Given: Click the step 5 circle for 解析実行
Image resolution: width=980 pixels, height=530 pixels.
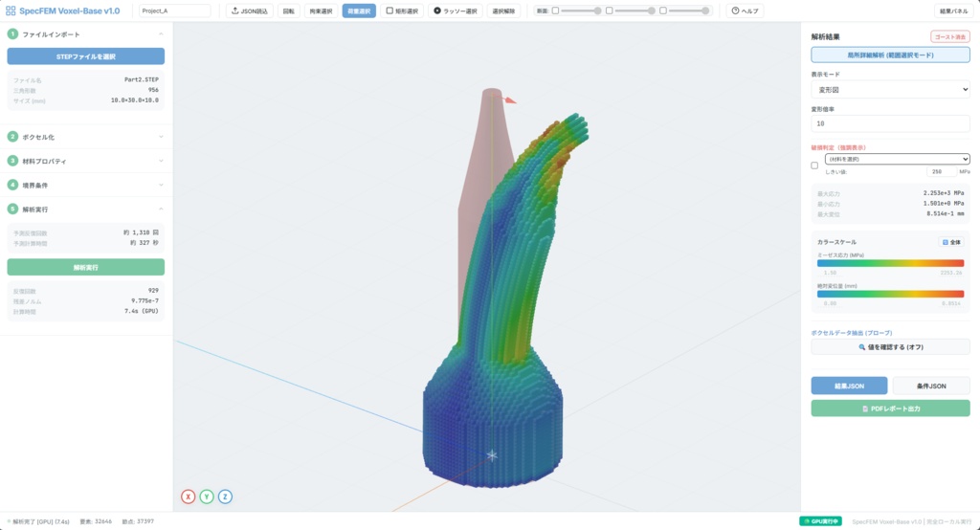Looking at the screenshot, I should coord(12,209).
